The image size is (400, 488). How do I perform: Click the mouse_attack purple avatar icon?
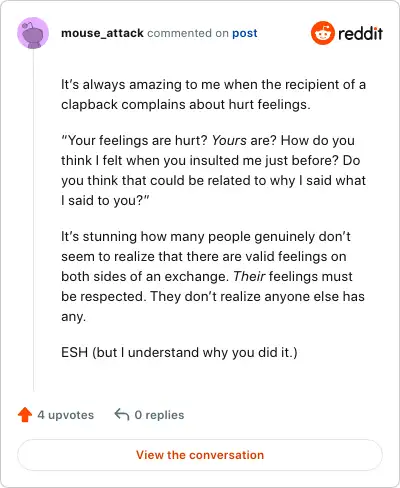[x=33, y=33]
